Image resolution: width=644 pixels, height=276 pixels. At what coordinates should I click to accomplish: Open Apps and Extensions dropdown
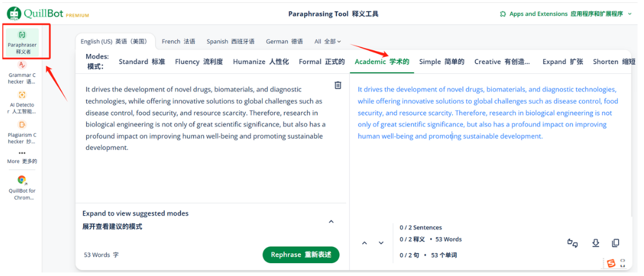567,14
